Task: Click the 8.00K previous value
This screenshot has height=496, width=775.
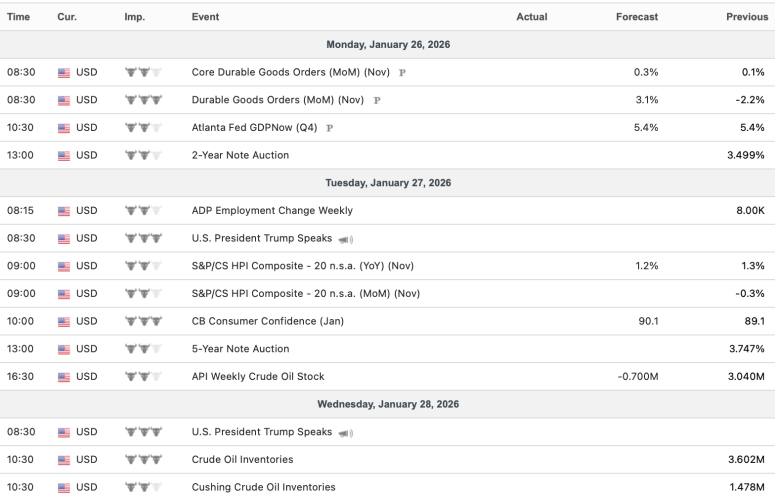Action: (750, 210)
